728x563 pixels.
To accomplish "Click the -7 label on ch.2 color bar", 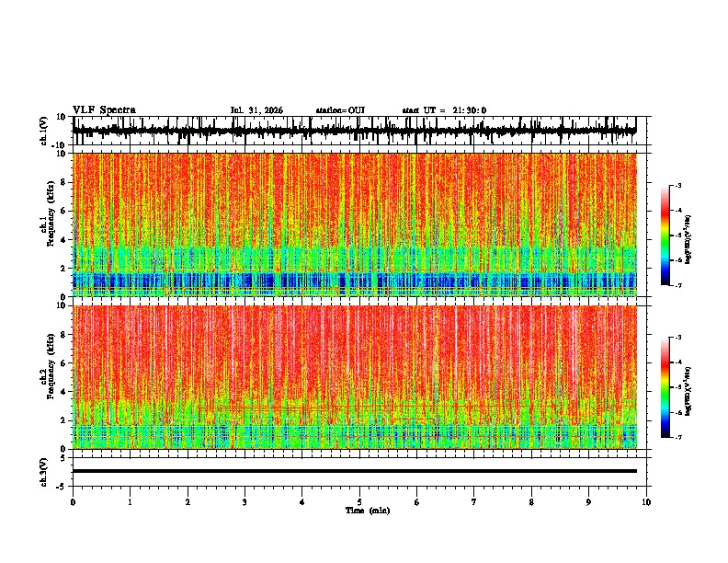I will point(678,438).
